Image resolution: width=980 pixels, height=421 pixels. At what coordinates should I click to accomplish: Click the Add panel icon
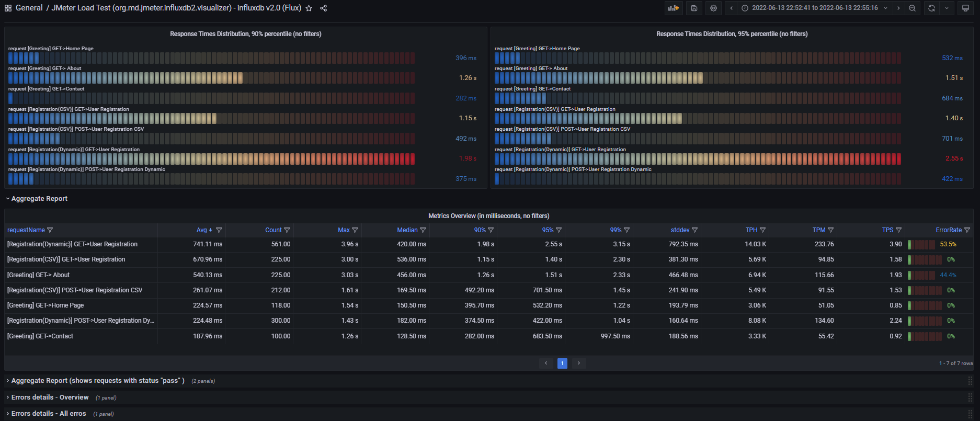(x=674, y=8)
